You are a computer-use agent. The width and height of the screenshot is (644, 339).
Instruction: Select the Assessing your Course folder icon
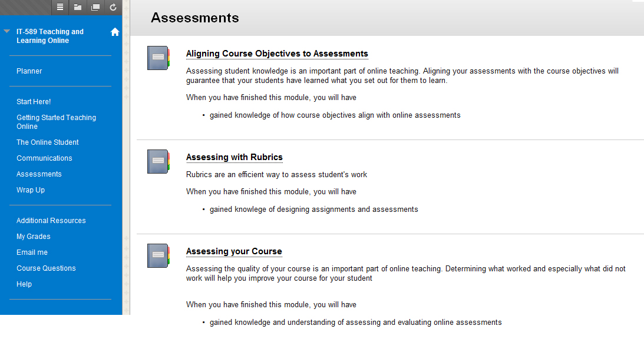coord(157,255)
